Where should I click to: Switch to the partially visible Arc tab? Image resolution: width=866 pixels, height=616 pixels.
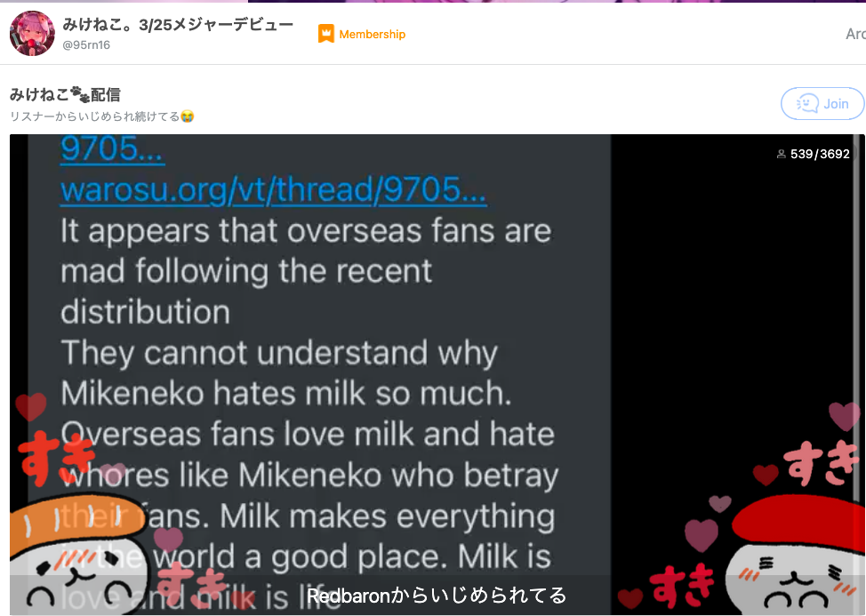click(x=855, y=34)
